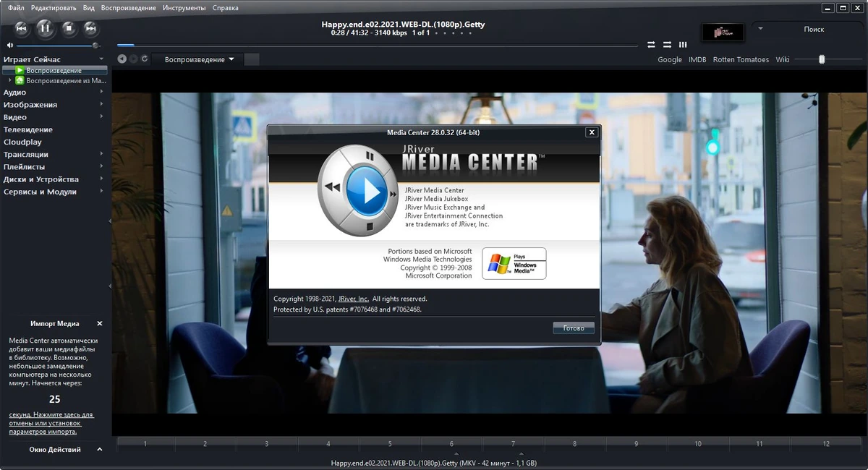Click the empty tab box beside Воспроизведение
The height and width of the screenshot is (470, 868).
(252, 59)
